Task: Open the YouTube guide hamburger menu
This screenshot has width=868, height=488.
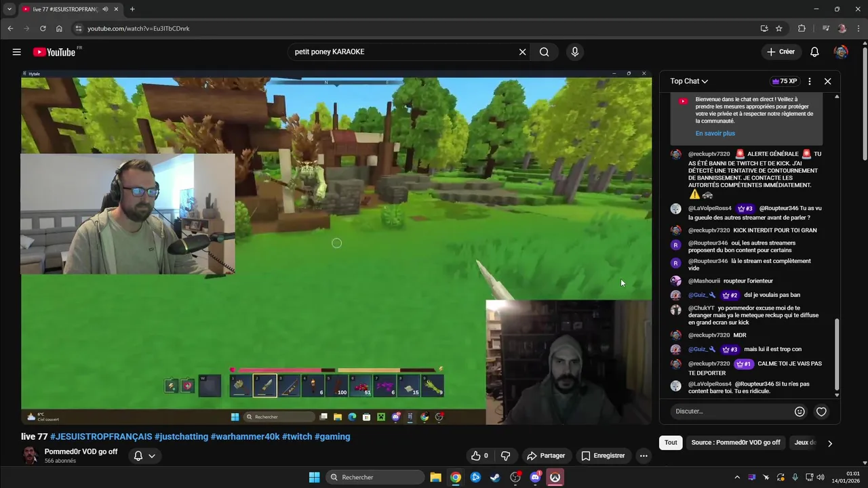Action: [16, 52]
